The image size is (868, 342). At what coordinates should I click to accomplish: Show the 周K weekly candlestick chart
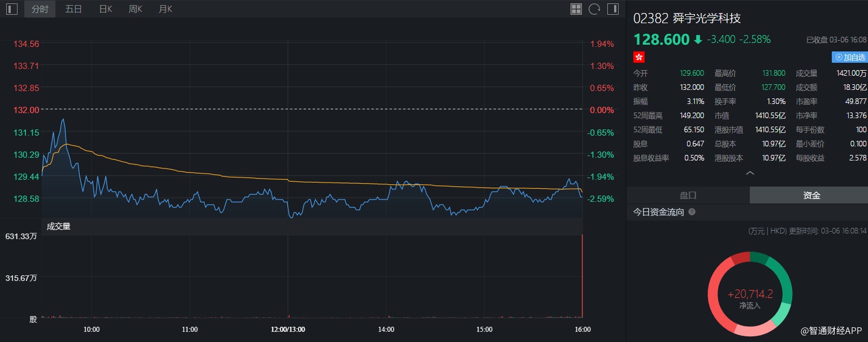coord(135,9)
